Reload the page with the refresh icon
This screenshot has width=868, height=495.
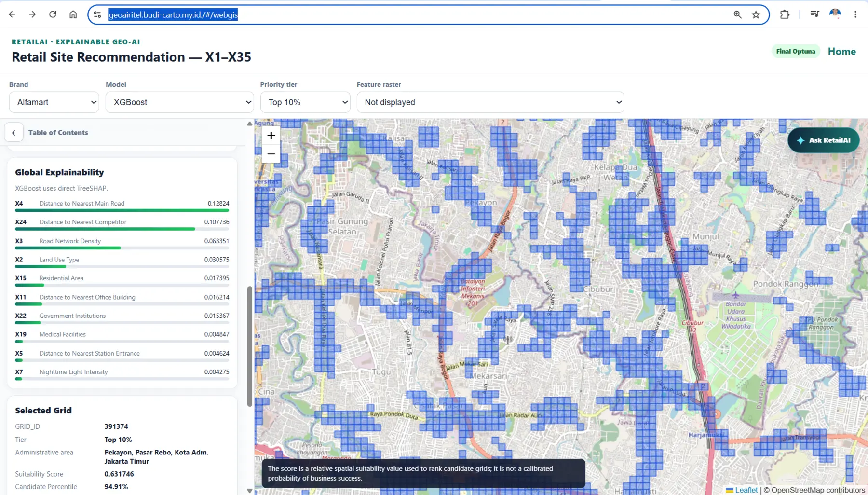(x=53, y=14)
